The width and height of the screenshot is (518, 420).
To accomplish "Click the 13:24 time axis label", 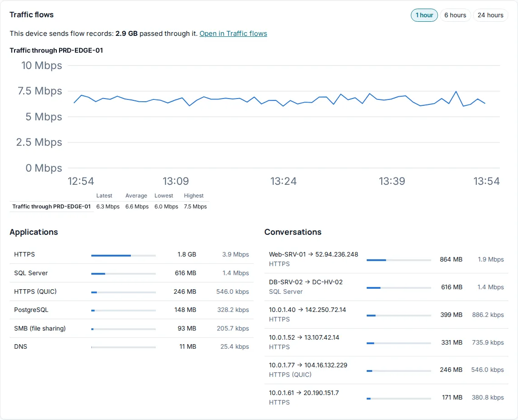I will tap(284, 181).
